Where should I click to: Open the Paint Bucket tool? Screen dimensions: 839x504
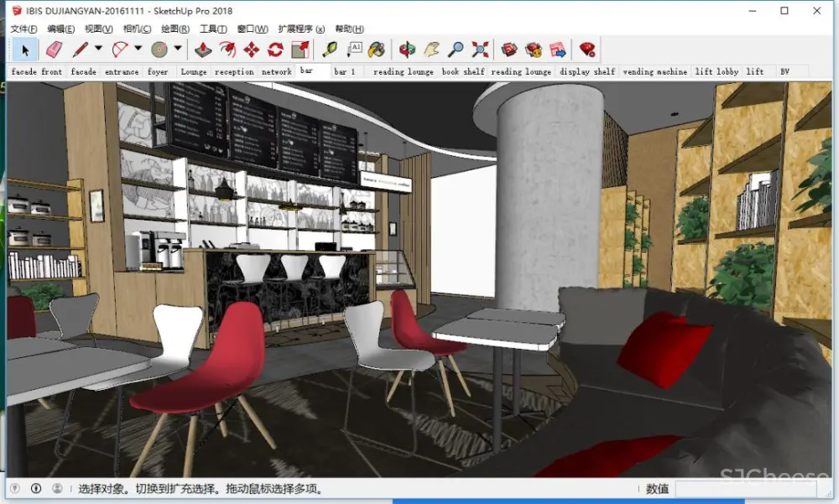click(377, 49)
